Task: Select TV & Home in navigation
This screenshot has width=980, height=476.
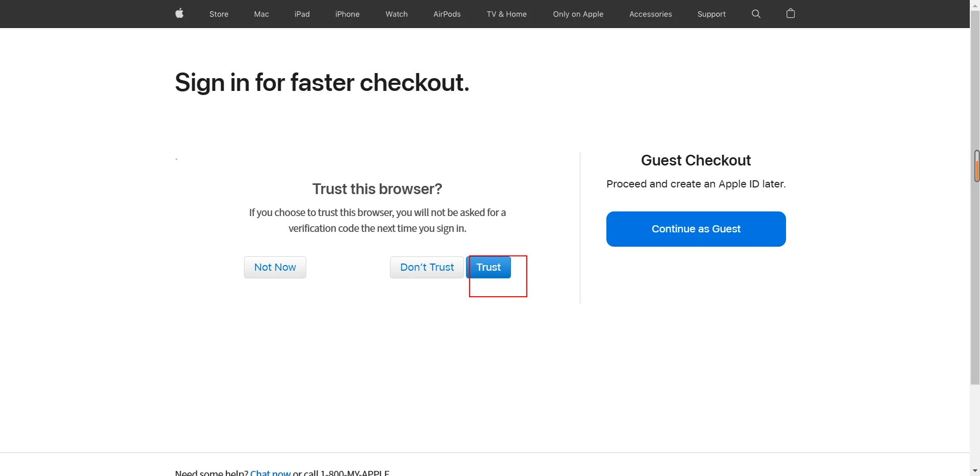Action: (x=506, y=14)
